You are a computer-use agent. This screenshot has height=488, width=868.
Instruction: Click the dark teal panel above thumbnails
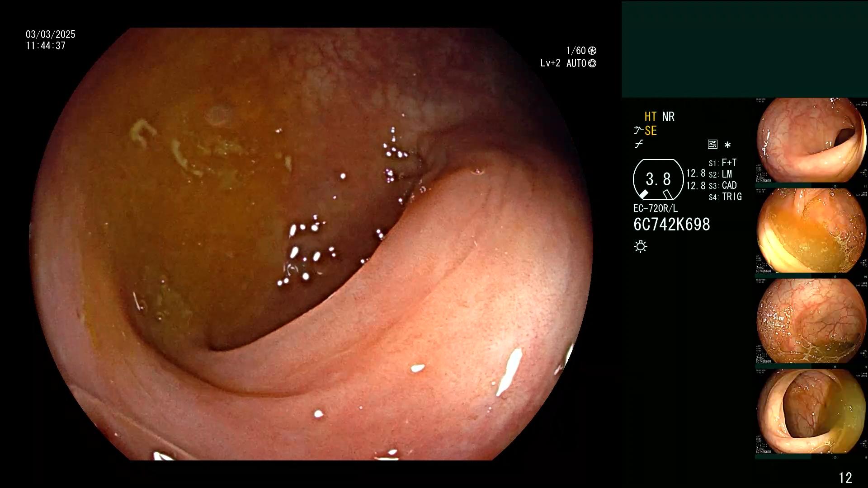745,49
